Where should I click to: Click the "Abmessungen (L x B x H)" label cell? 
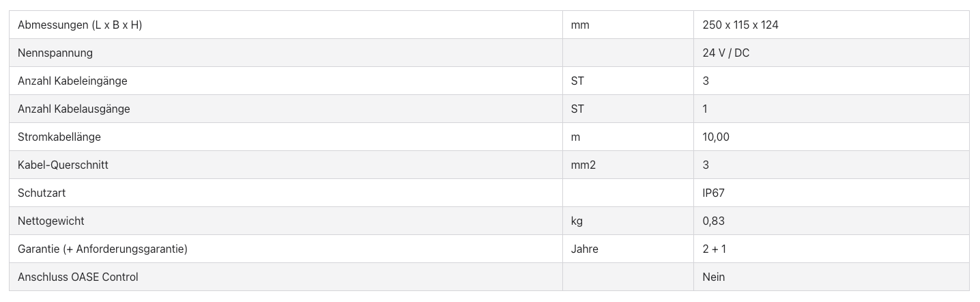click(80, 25)
